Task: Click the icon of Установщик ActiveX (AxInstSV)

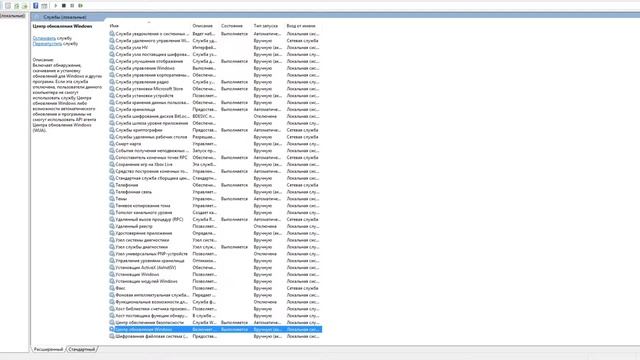Action: pyautogui.click(x=112, y=267)
